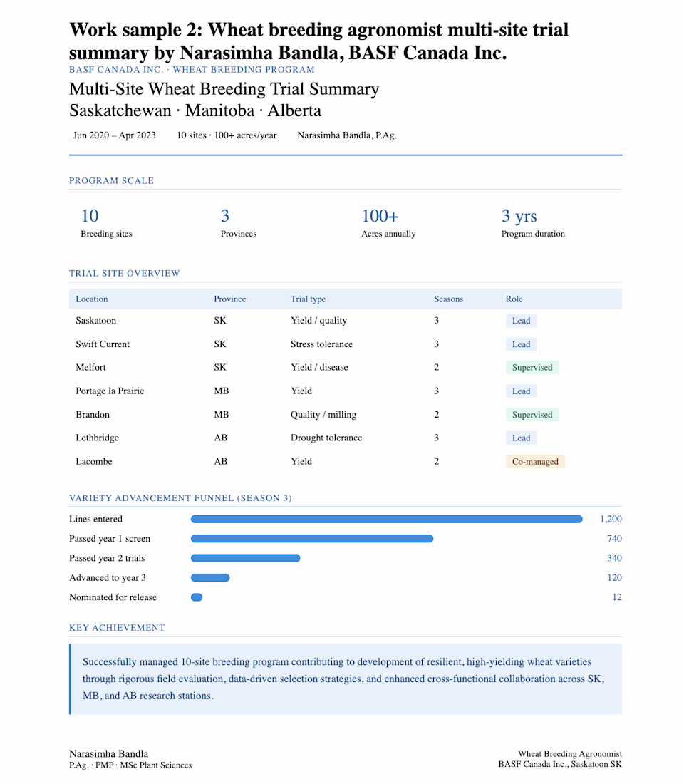Click the 'PROGRAM SCALE' section heading
Viewport: 684px width, 784px height.
111,180
